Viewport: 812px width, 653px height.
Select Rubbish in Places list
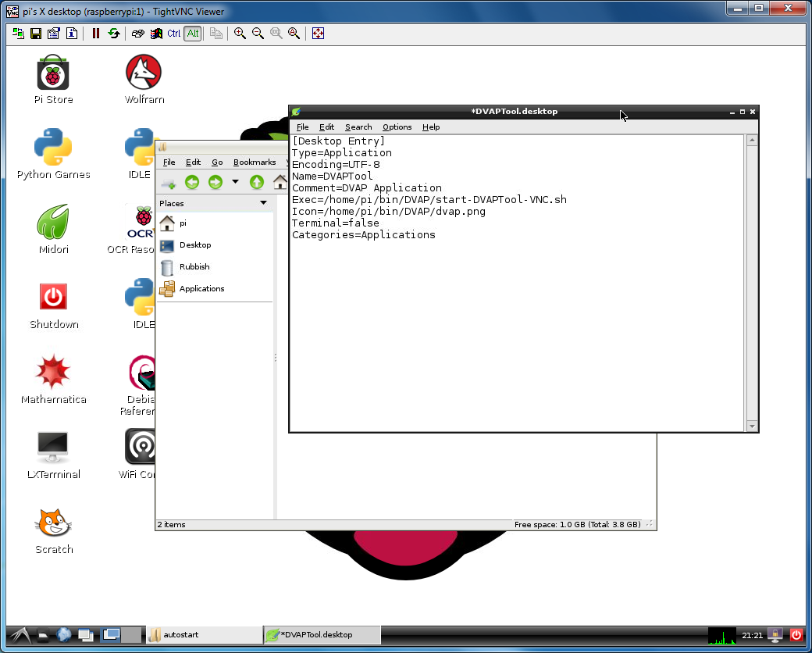point(215,267)
